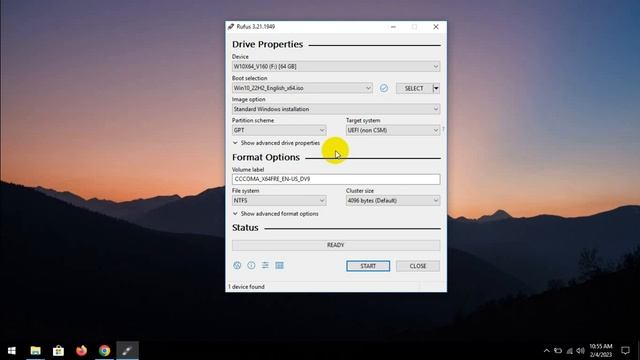The width and height of the screenshot is (640, 360).
Task: Open the Partition scheme GPT dropdown
Action: click(x=279, y=130)
